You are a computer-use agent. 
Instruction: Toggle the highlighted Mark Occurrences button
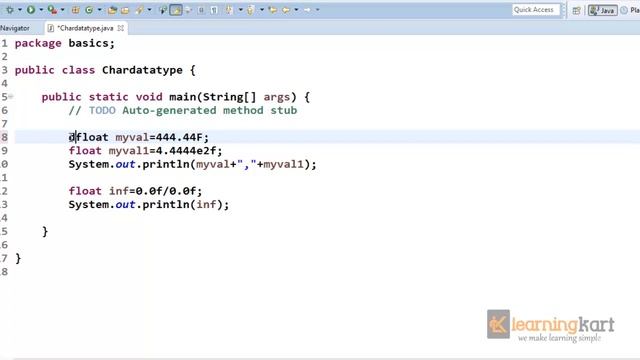(176, 10)
